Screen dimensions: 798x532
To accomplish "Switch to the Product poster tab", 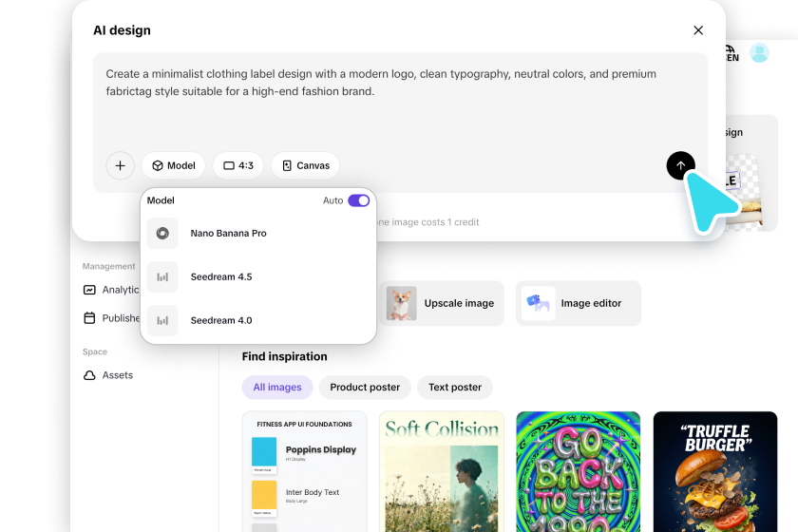I will click(x=365, y=387).
